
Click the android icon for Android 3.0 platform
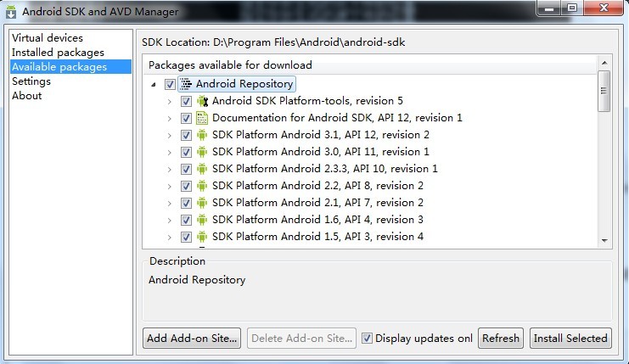tap(202, 152)
